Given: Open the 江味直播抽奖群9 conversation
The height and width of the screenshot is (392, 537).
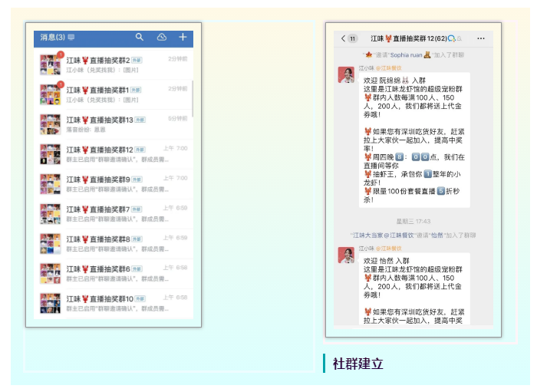Looking at the screenshot, I should point(114,184).
